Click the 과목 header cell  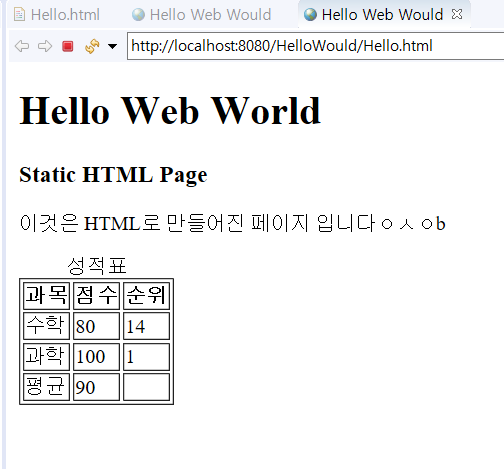46,296
